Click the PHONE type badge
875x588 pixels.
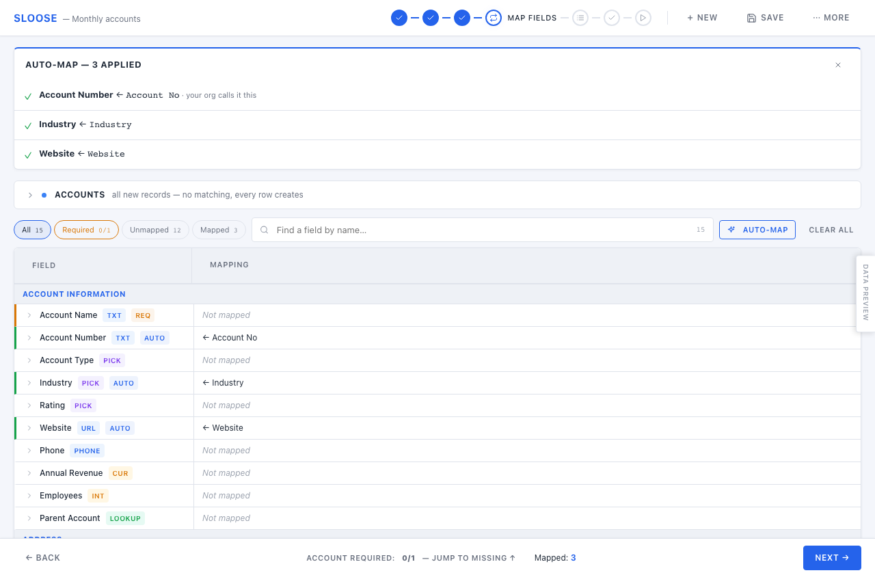tap(87, 451)
